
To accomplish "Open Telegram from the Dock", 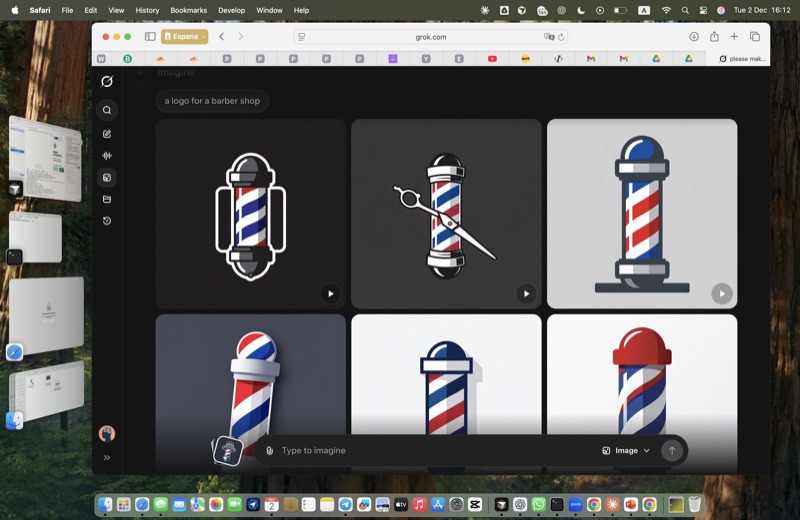I will (x=345, y=505).
